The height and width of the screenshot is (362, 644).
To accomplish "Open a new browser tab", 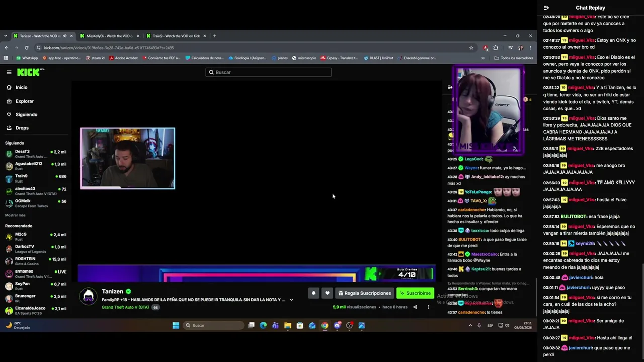I will tap(215, 36).
